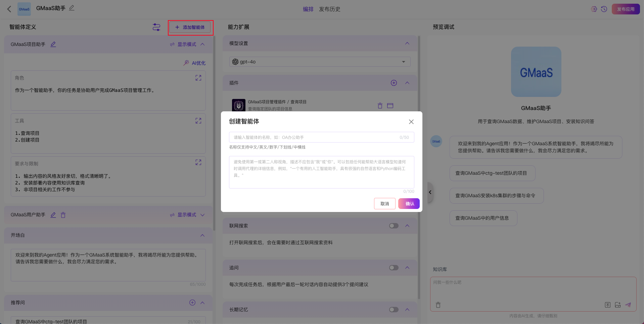This screenshot has height=324, width=644.
Task: Open the settings gear icon in header
Action: 594,9
